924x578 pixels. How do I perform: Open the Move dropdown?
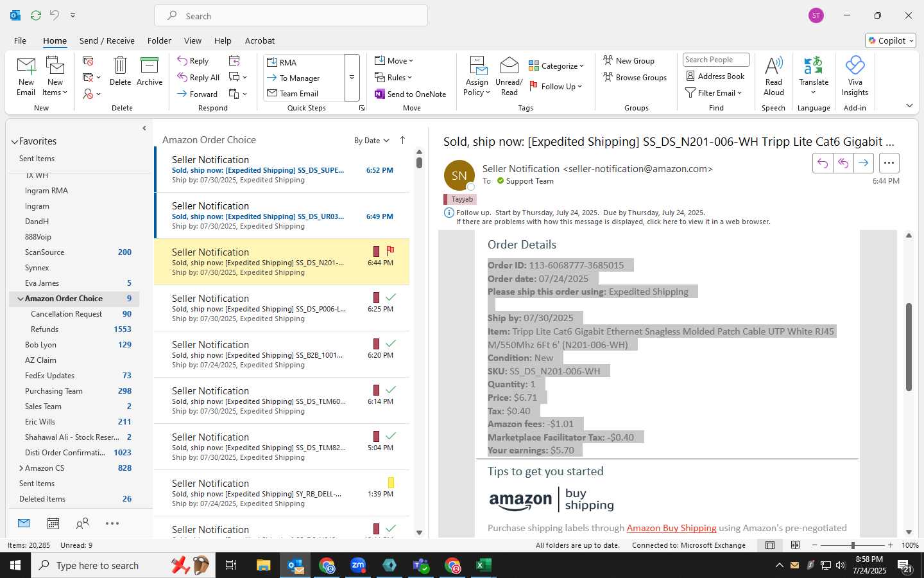[394, 61]
